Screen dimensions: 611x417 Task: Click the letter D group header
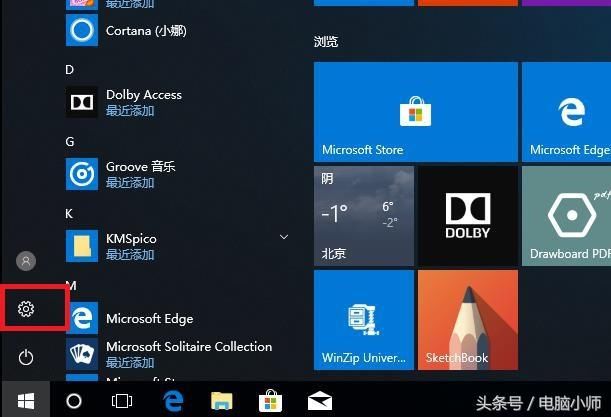coord(69,70)
